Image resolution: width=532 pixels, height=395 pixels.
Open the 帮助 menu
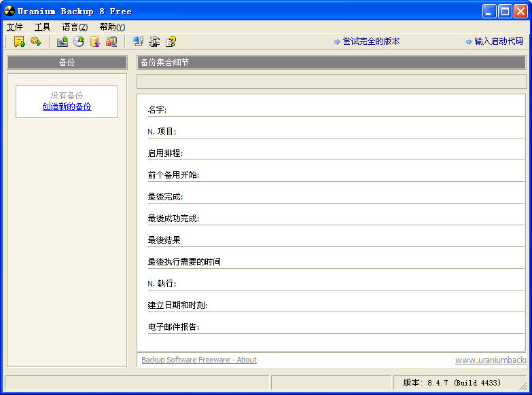[112, 27]
